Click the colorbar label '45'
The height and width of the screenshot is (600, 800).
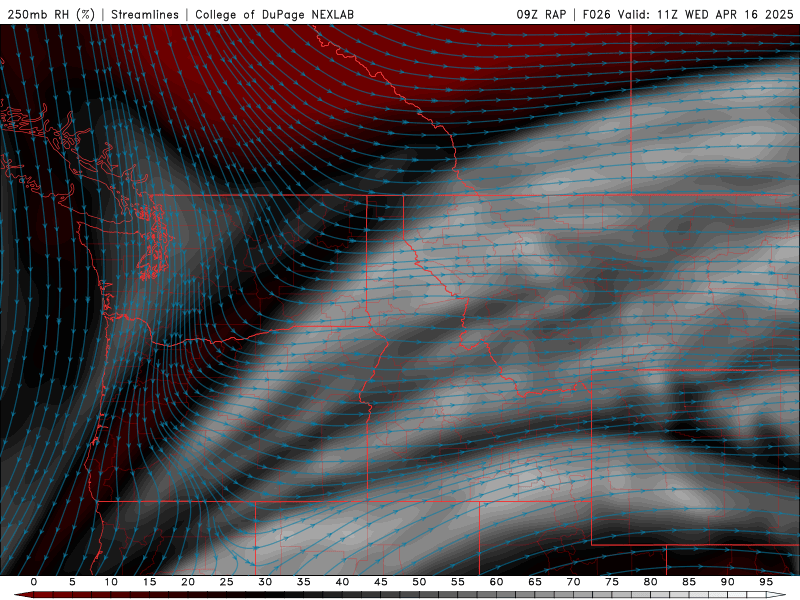tap(381, 582)
